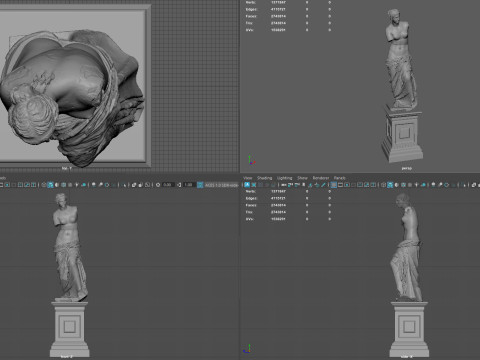Click Wireframe on Shaded in side panel
Screen dimensions: 480x360
pos(403,185)
